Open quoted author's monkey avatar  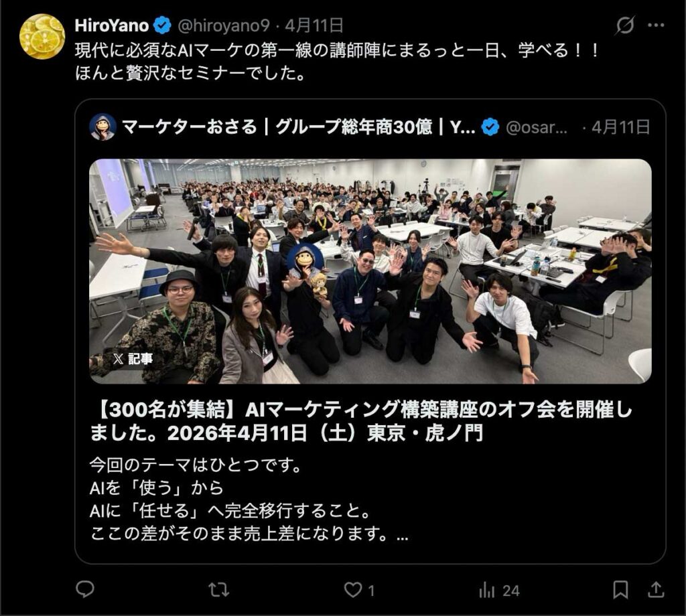click(102, 127)
